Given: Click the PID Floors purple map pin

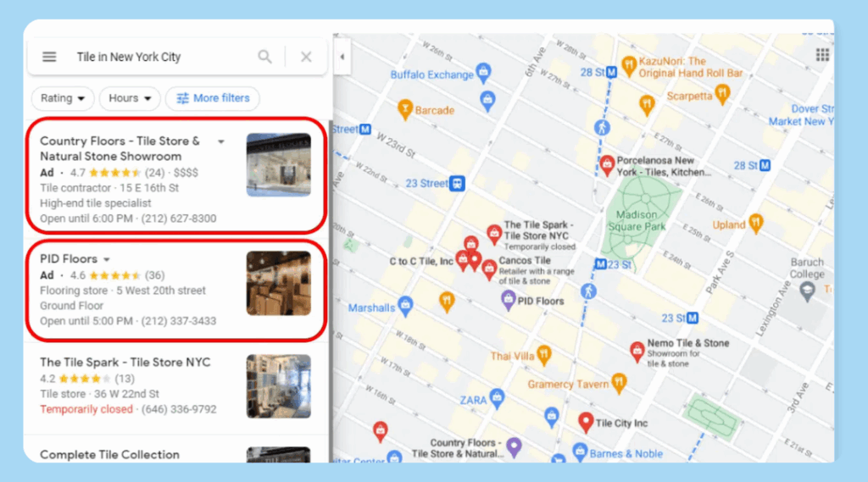Looking at the screenshot, I should 508,299.
